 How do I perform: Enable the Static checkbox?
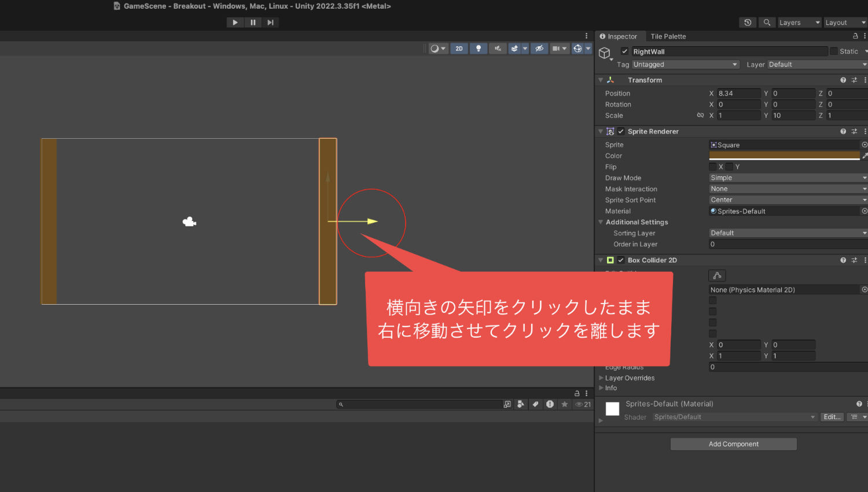pyautogui.click(x=834, y=51)
